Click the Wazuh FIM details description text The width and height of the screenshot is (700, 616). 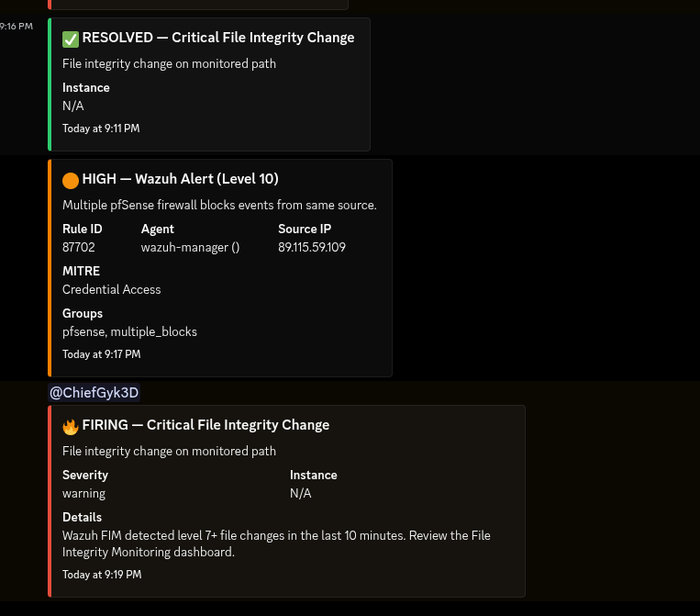coord(276,543)
